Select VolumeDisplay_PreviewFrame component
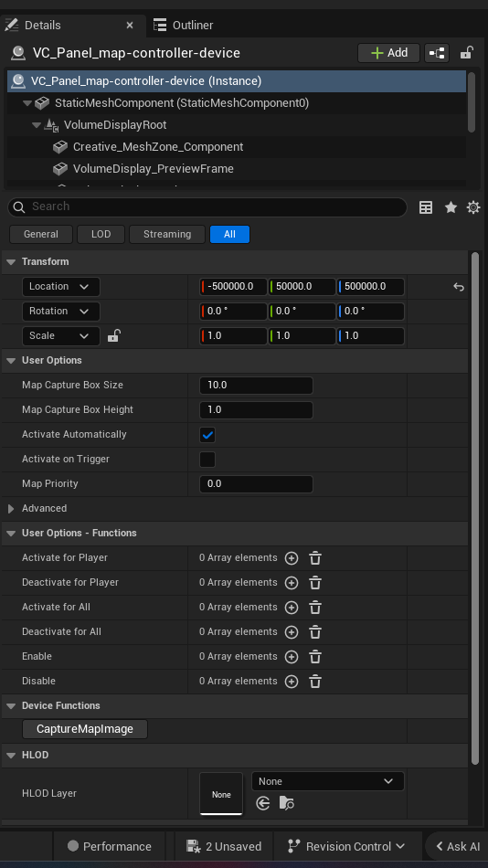This screenshot has width=488, height=868. coord(153,169)
